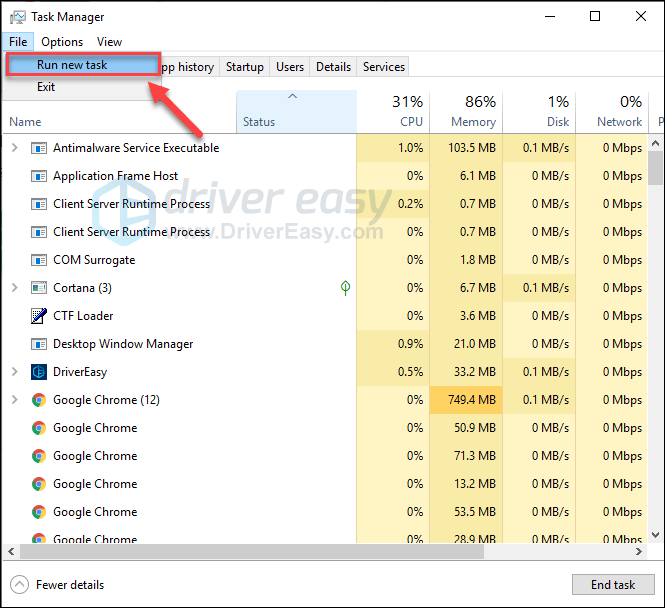Click the vertical scrollbar down arrow
665x608 pixels.
pyautogui.click(x=656, y=535)
